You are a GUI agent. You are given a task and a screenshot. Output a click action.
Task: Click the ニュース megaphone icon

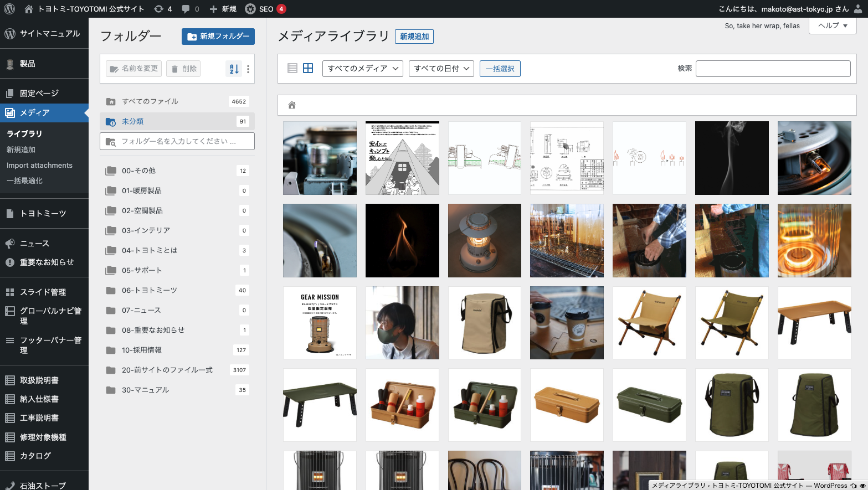(10, 243)
